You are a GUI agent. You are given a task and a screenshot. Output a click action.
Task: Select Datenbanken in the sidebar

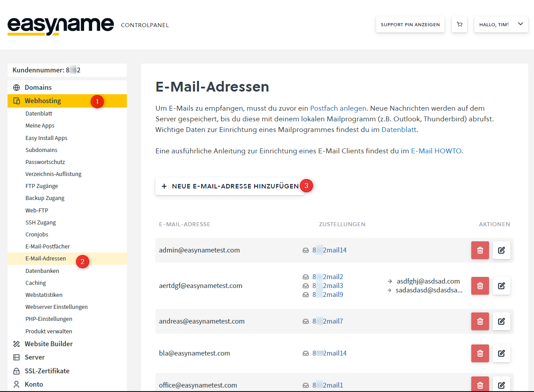(42, 271)
